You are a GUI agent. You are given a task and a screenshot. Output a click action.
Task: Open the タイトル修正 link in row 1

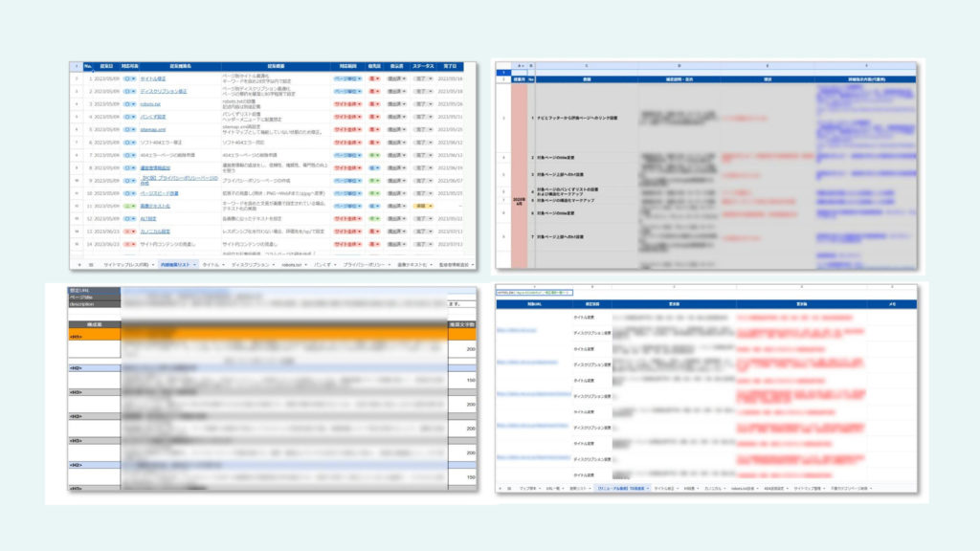coord(154,78)
